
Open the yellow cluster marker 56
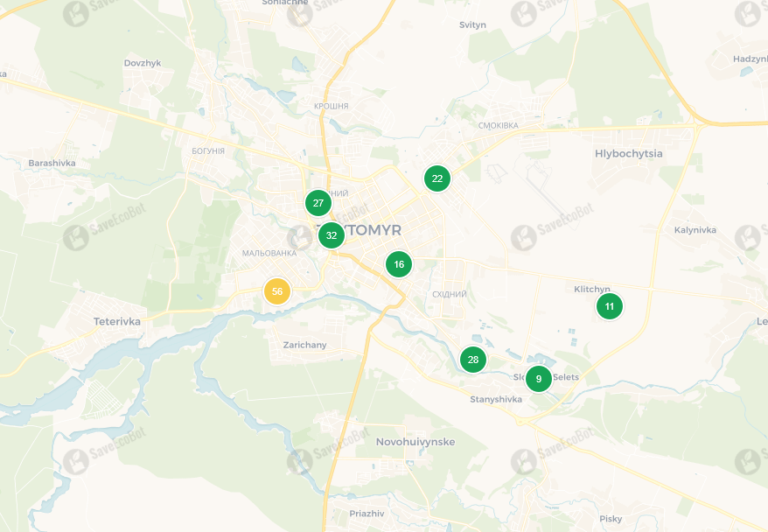[277, 291]
